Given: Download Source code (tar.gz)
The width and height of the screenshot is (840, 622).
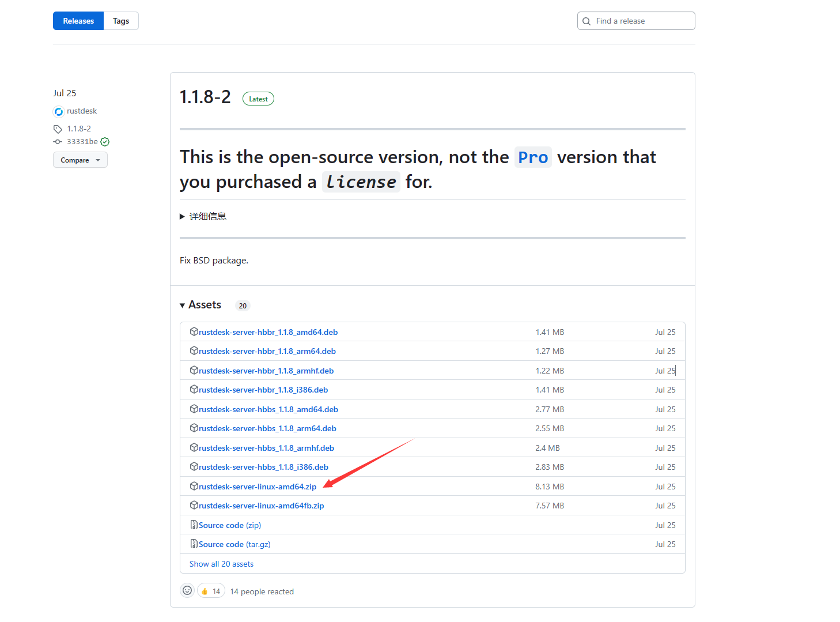Looking at the screenshot, I should click(234, 544).
